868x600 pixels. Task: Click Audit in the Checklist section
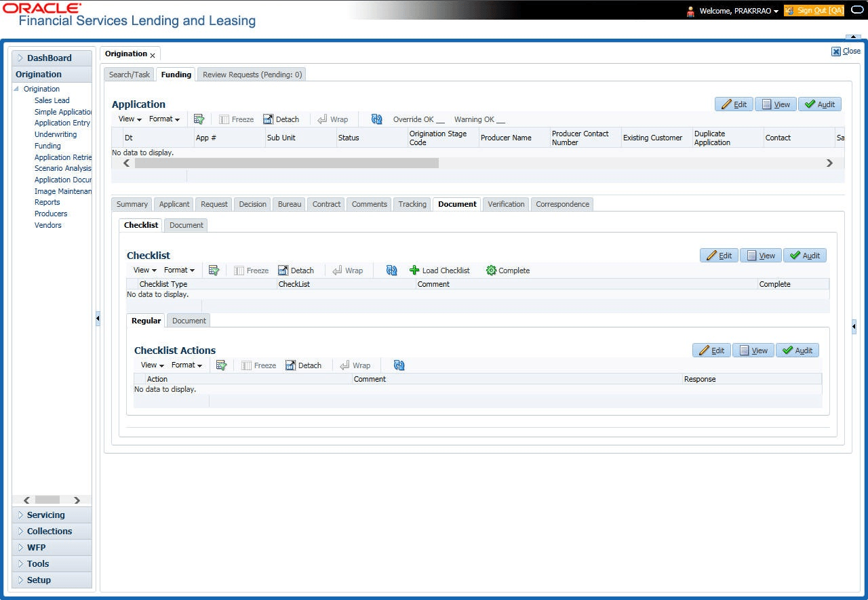tap(805, 256)
